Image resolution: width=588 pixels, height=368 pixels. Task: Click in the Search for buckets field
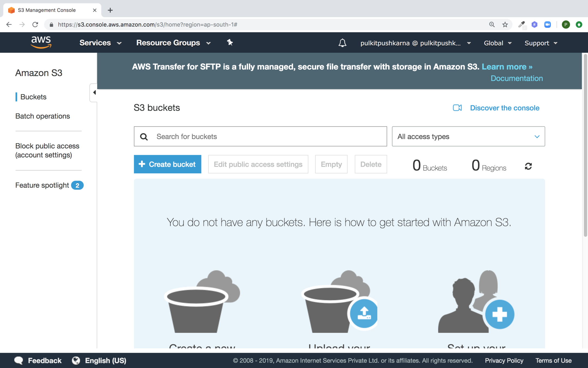click(x=269, y=137)
